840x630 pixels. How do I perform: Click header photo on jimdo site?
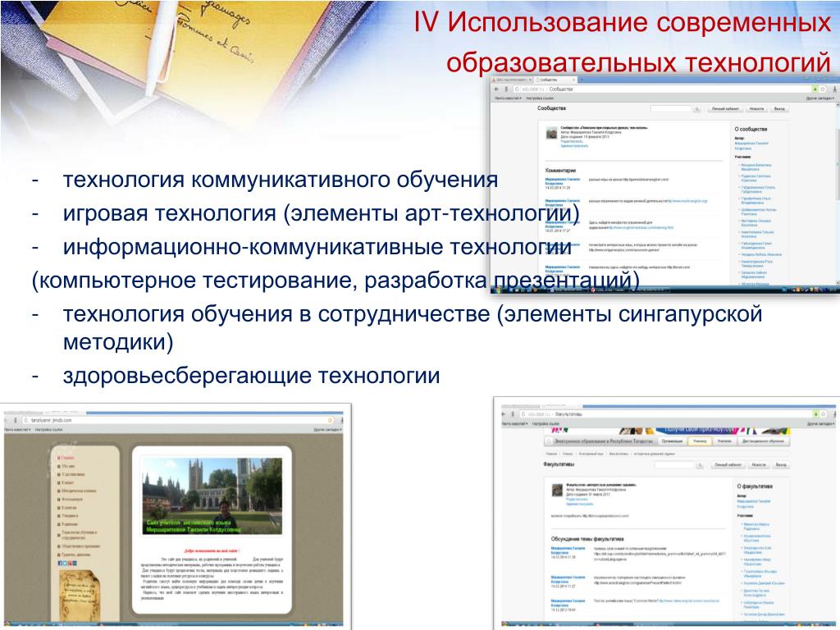coord(212,496)
